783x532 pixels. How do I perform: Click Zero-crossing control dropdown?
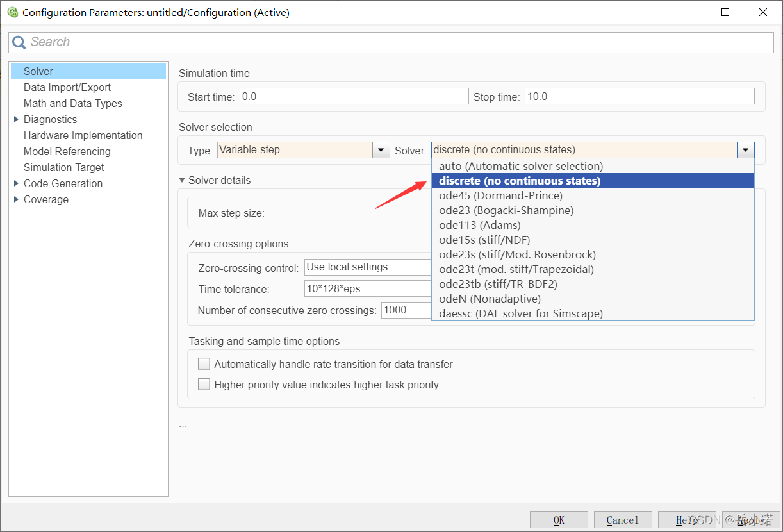[368, 267]
